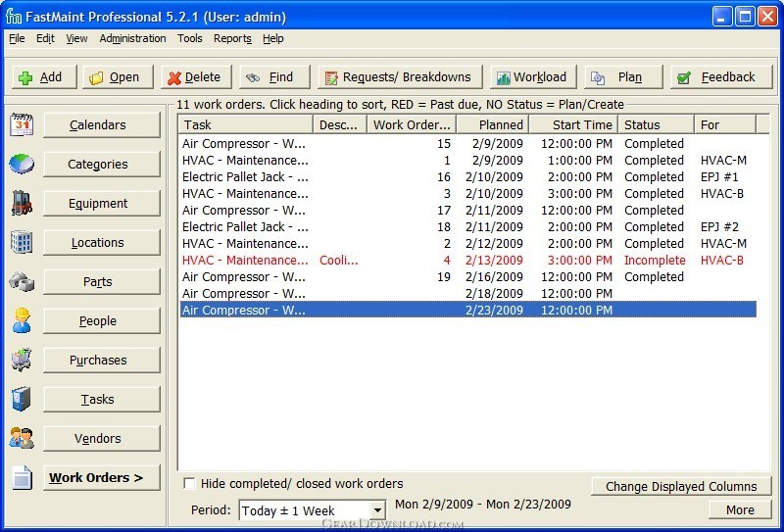Click the shopping cart icon beside Purchases

click(x=22, y=360)
